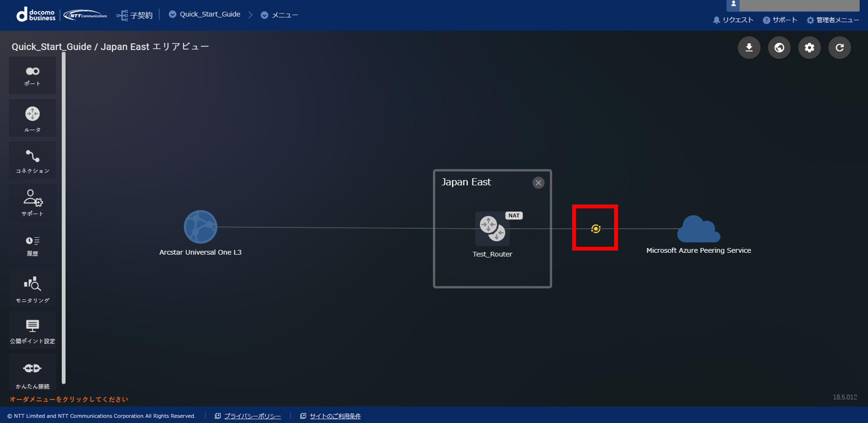Click the Microsoft Azure Peering Service label

click(x=698, y=250)
